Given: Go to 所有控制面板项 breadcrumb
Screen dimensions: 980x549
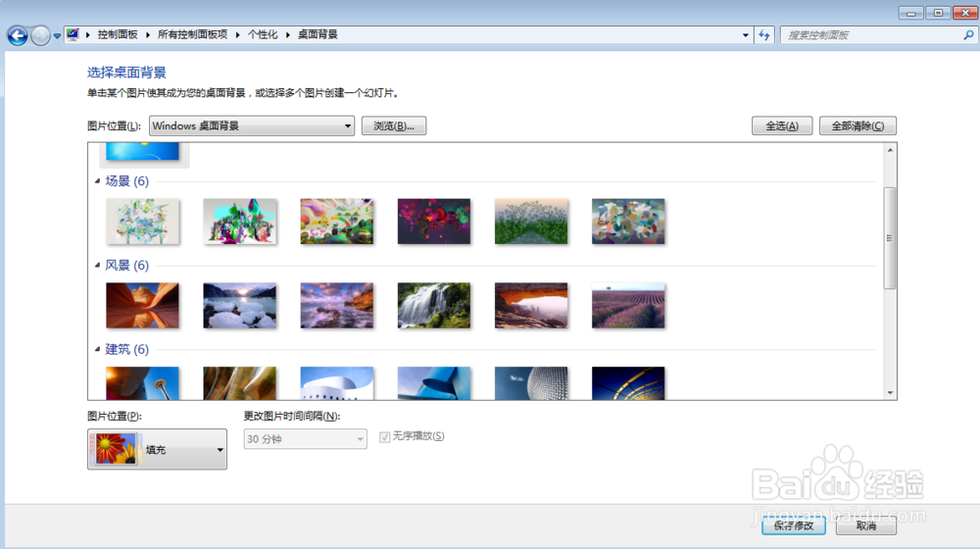Looking at the screenshot, I should (x=192, y=34).
